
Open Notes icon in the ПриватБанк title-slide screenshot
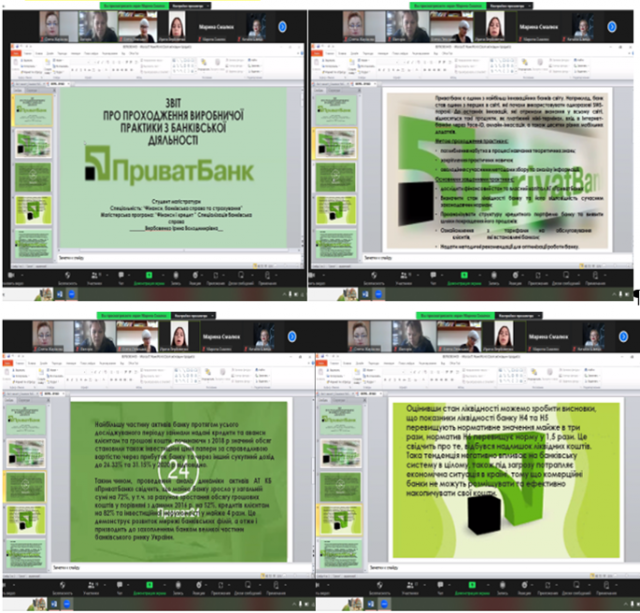click(267, 275)
